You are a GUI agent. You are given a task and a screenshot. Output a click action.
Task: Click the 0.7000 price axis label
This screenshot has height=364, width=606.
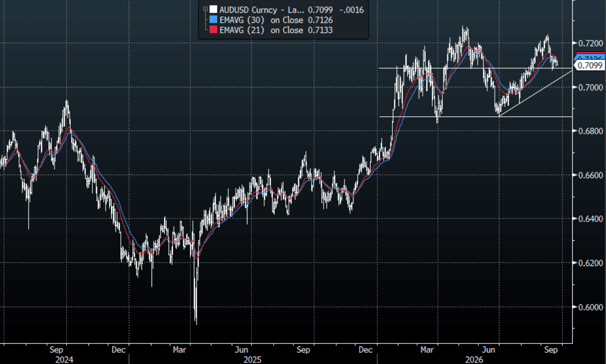pyautogui.click(x=590, y=87)
